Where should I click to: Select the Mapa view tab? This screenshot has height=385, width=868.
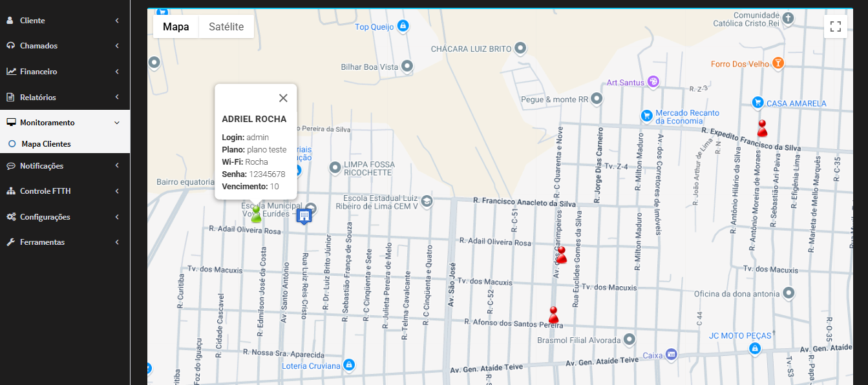[x=176, y=26]
